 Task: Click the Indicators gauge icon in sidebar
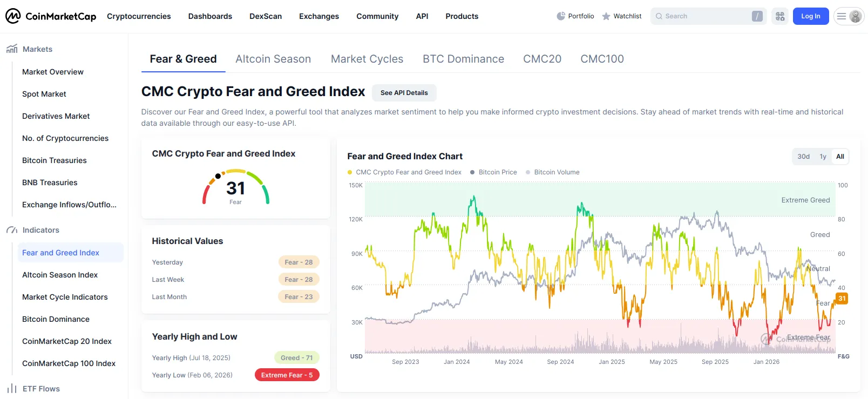12,230
